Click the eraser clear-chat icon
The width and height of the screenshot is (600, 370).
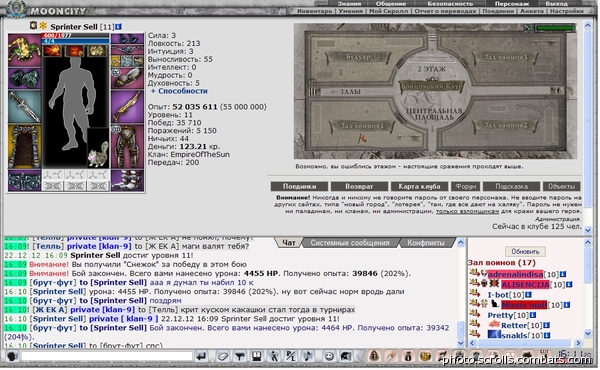tap(222, 356)
